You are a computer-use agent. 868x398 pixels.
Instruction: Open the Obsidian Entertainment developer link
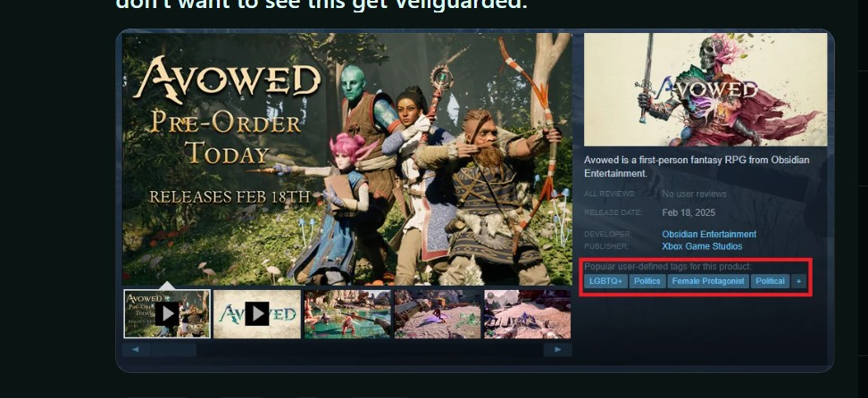tap(709, 234)
